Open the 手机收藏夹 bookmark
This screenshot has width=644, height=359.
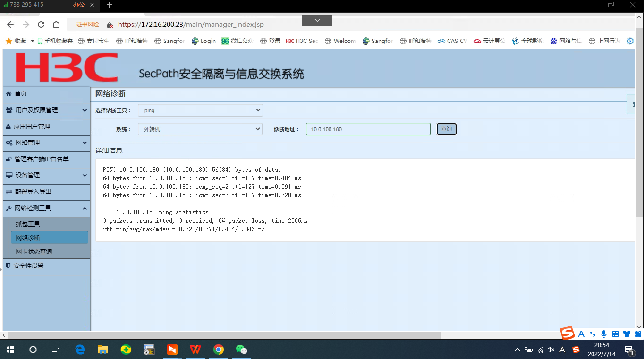click(55, 41)
